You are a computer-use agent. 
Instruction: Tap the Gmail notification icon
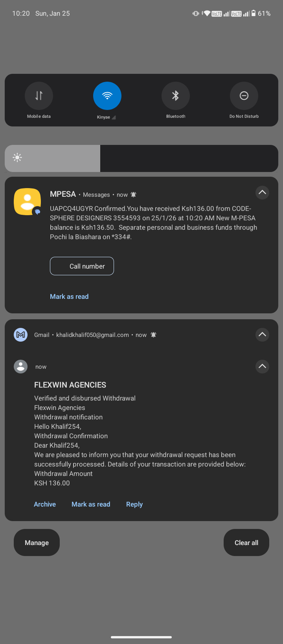click(x=20, y=335)
